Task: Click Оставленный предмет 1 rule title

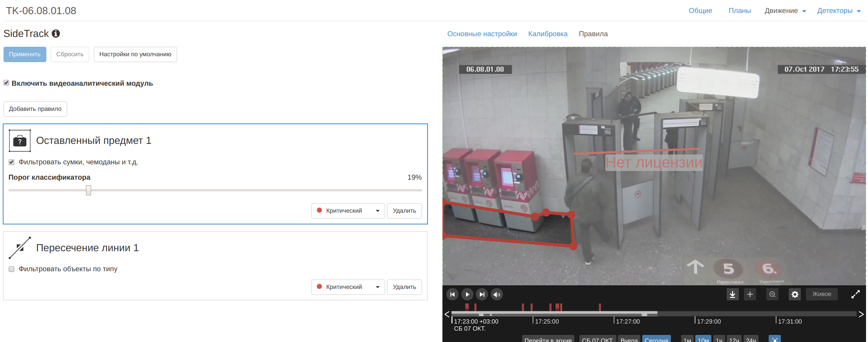Action: tap(94, 140)
